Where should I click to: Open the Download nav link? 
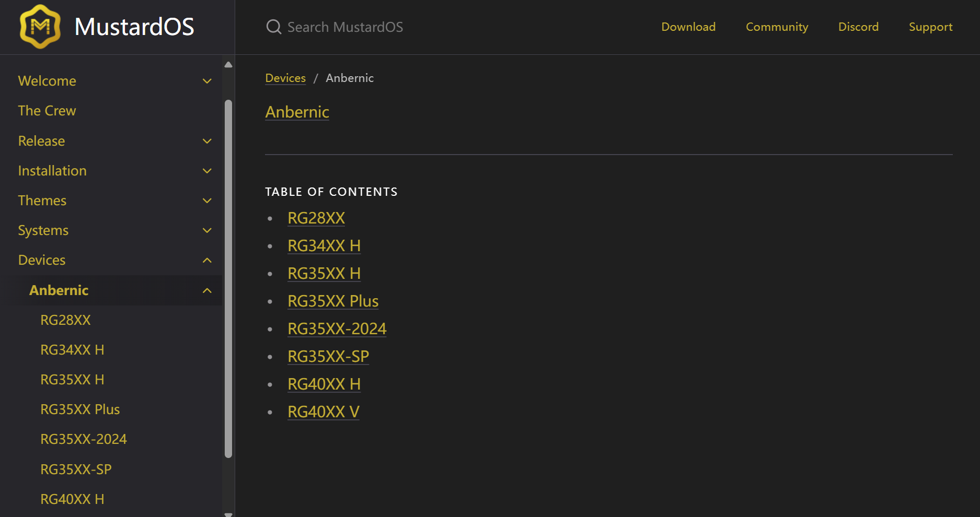coord(688,27)
